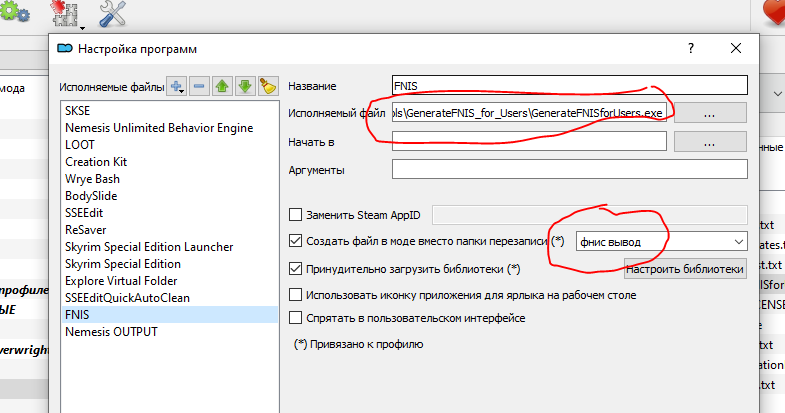Click the add executable plus icon
The image size is (785, 413).
pos(178,87)
